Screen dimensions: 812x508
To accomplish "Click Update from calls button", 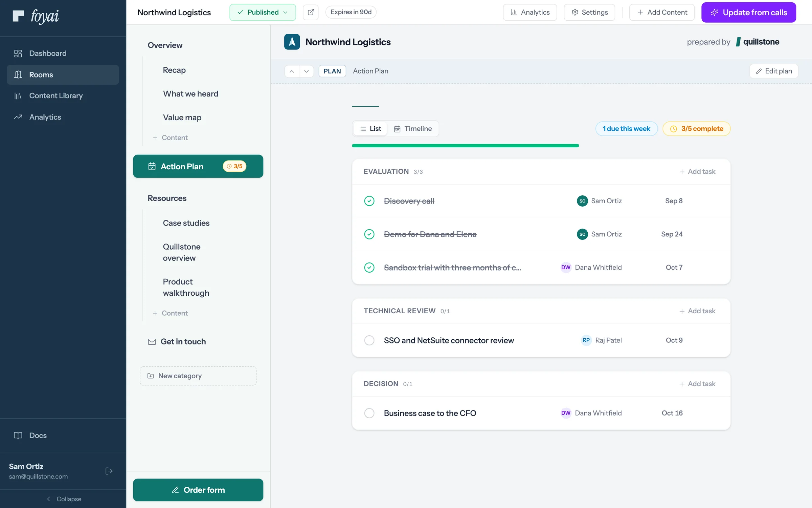I will tap(749, 12).
